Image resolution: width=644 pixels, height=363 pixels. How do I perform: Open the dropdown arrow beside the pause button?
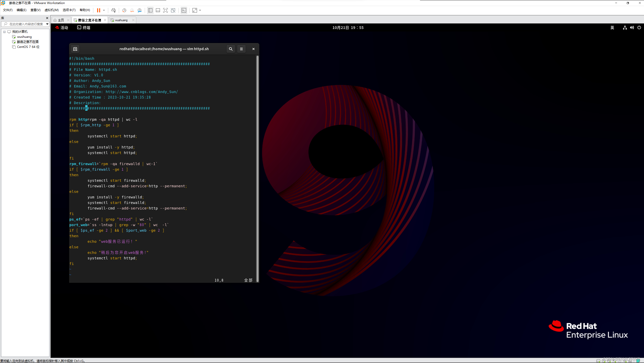coord(104,10)
